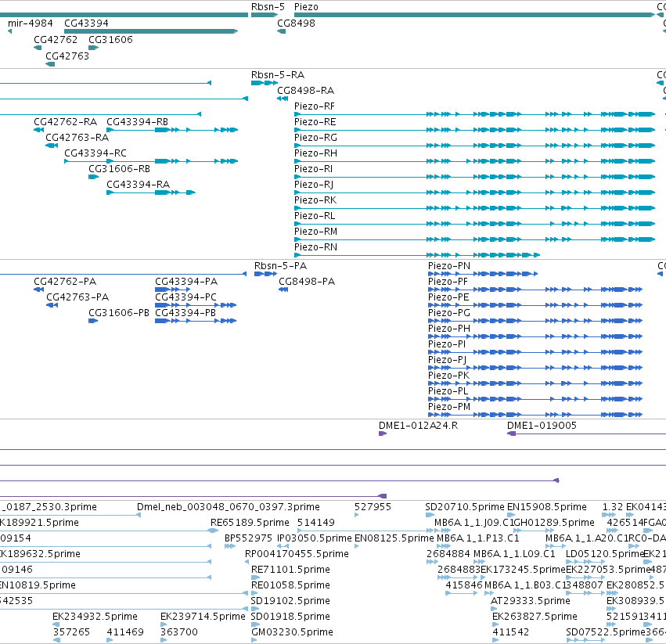Screen dimensions: 666x644
Task: Click EST EK234932.5prime label
Action: [x=95, y=617]
